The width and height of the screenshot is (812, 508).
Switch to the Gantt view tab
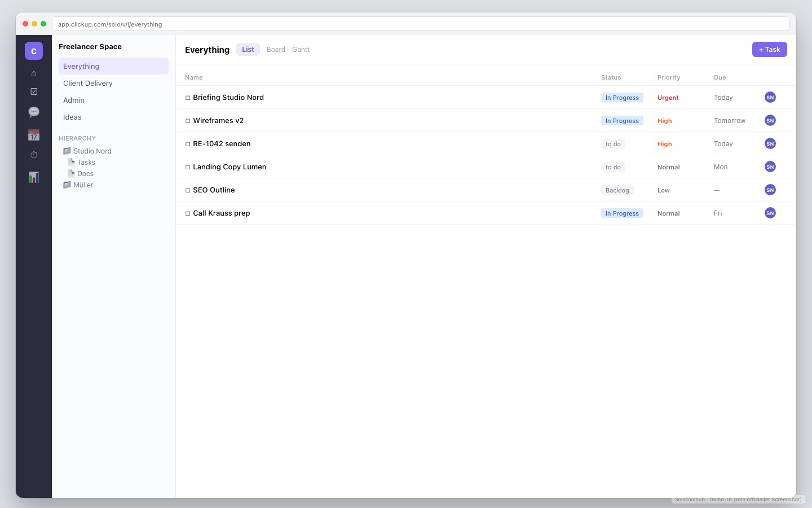pyautogui.click(x=301, y=50)
